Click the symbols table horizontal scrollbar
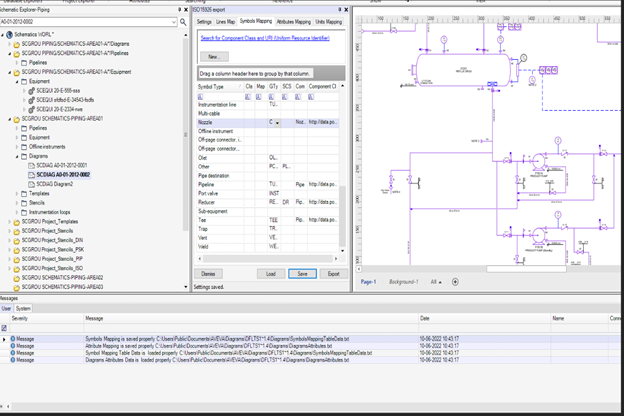This screenshot has height=416, width=624. click(x=268, y=259)
